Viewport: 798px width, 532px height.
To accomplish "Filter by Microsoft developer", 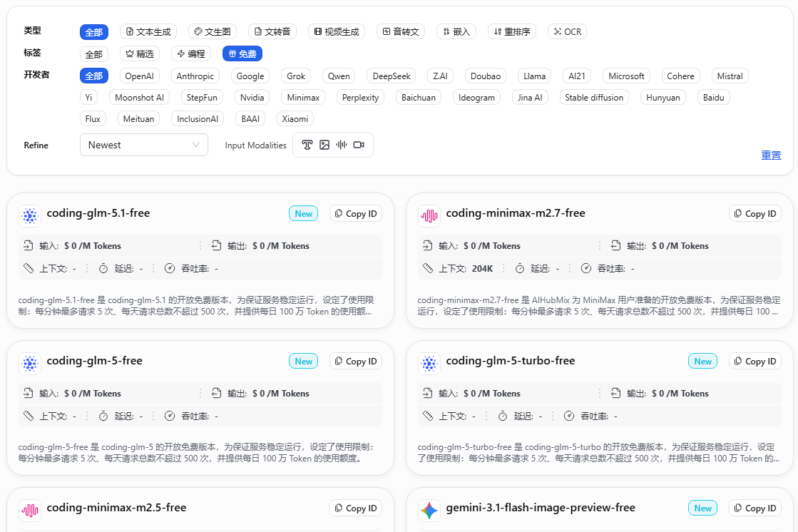I will coord(627,76).
